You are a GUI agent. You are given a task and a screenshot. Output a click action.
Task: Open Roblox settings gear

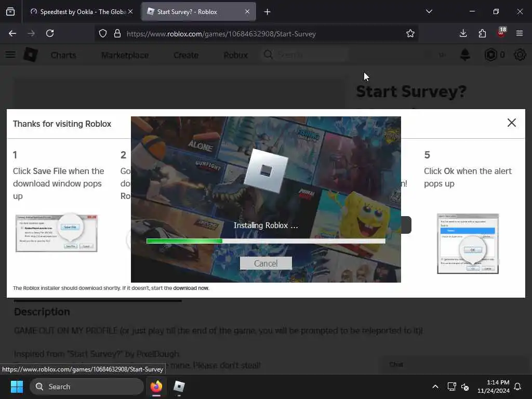point(520,55)
